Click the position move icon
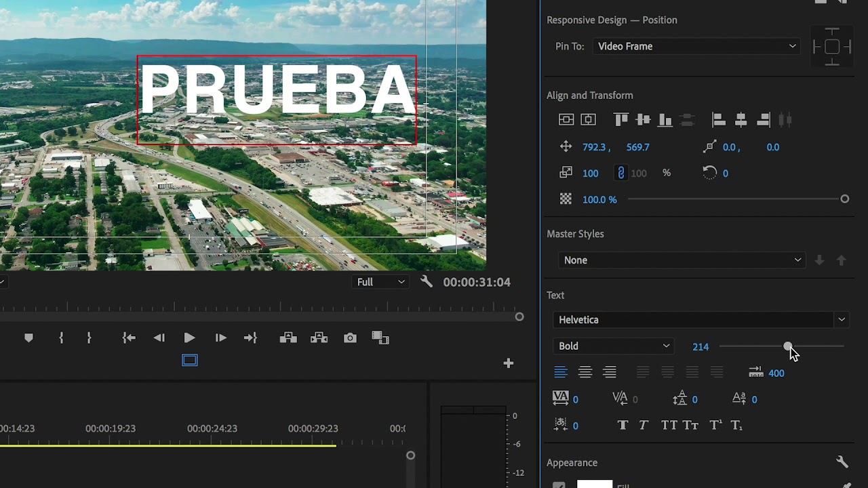Image resolution: width=868 pixels, height=488 pixels. pos(566,146)
